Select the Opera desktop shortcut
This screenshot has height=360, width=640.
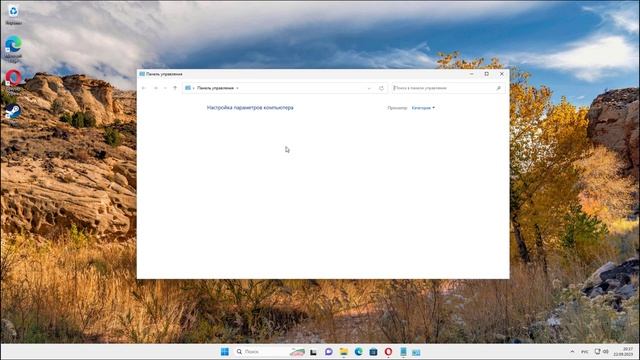click(13, 82)
